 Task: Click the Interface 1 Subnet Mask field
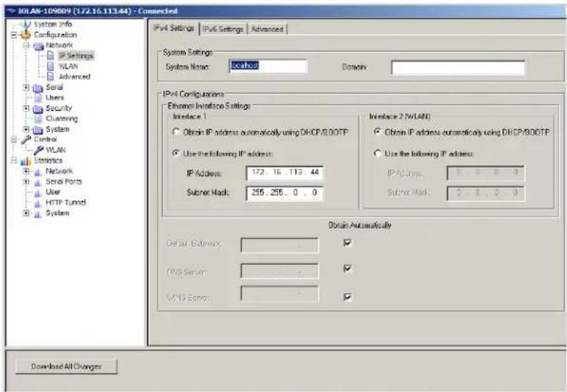click(284, 193)
